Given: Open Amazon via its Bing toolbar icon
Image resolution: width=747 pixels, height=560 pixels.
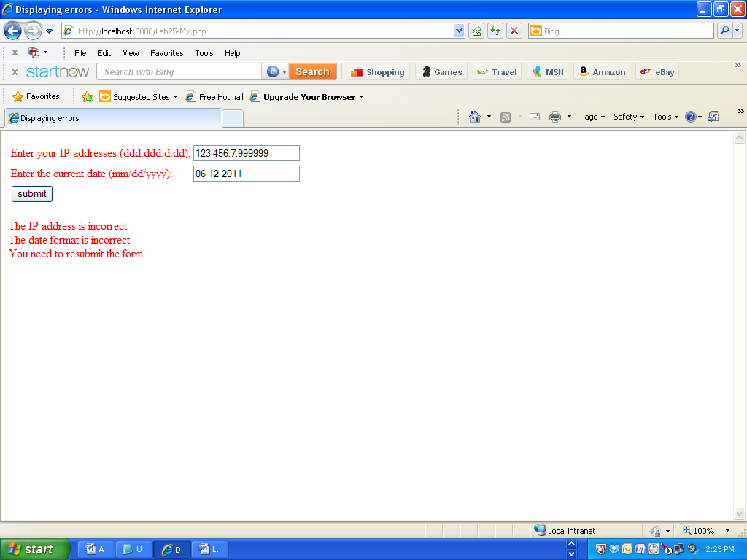Looking at the screenshot, I should tap(582, 71).
